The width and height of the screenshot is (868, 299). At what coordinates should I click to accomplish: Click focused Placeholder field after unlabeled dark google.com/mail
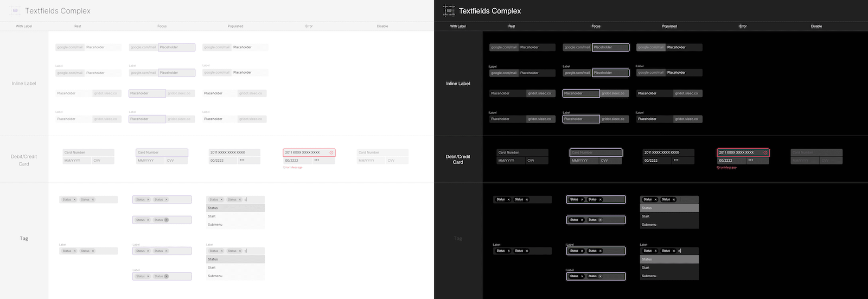[611, 47]
